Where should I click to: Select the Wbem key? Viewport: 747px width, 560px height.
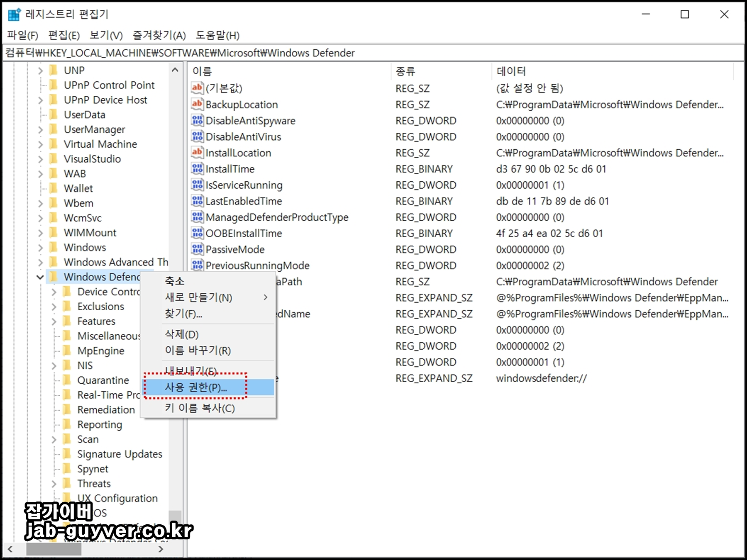point(78,203)
